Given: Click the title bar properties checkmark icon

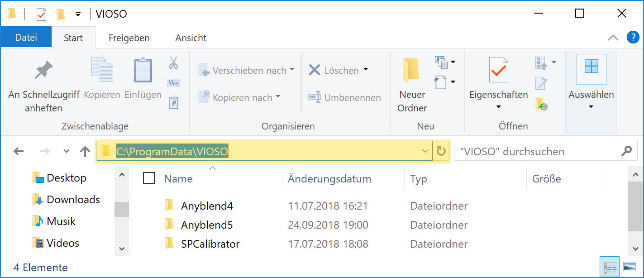Looking at the screenshot, I should click(41, 14).
